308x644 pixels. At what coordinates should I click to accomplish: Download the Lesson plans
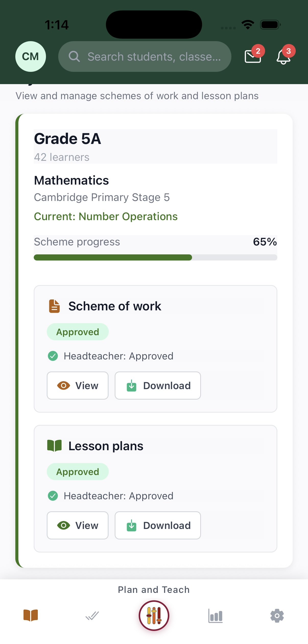click(x=158, y=525)
